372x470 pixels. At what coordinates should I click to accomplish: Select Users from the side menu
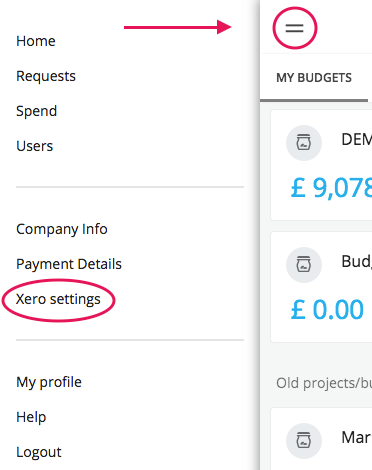(35, 146)
